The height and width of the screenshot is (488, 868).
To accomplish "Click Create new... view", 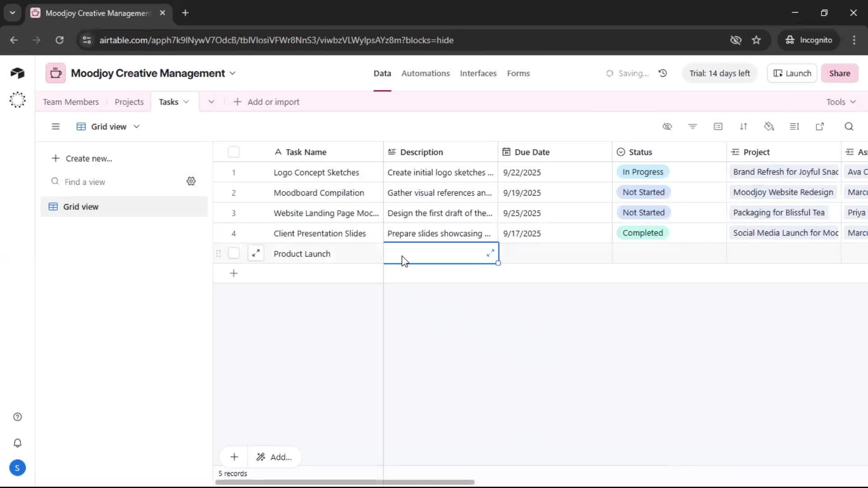I will tap(82, 159).
